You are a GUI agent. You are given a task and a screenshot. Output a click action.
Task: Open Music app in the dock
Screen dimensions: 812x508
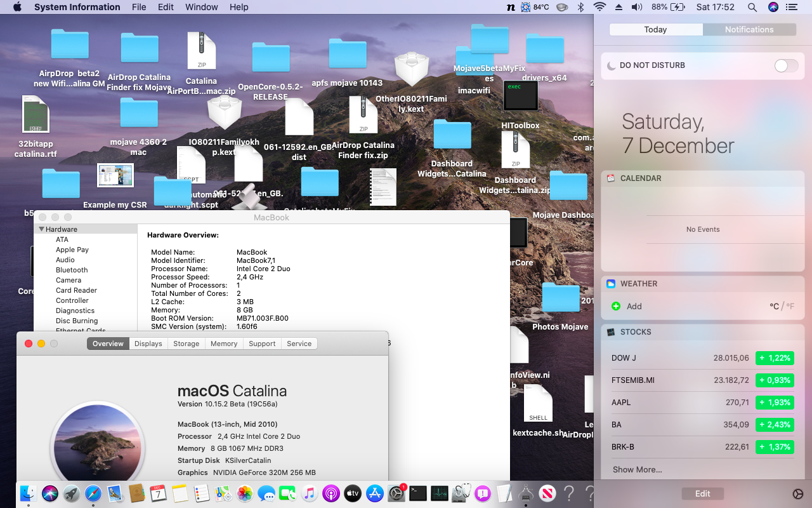pyautogui.click(x=310, y=493)
